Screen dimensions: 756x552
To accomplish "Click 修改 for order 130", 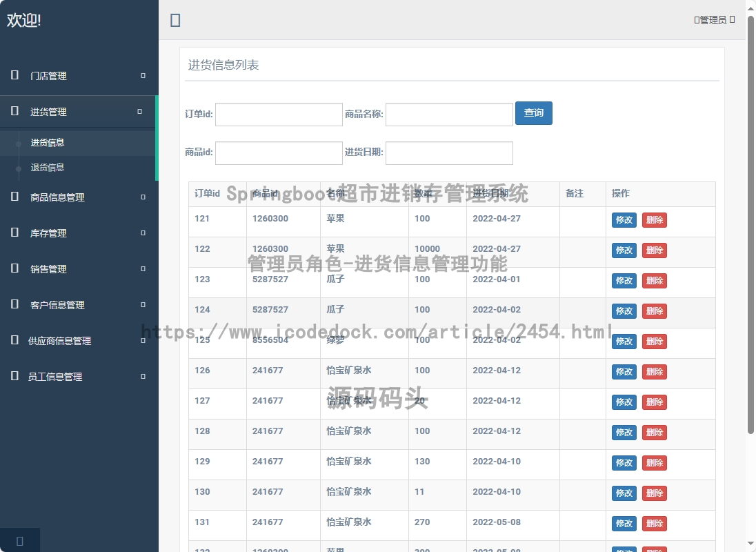I will click(x=624, y=493).
